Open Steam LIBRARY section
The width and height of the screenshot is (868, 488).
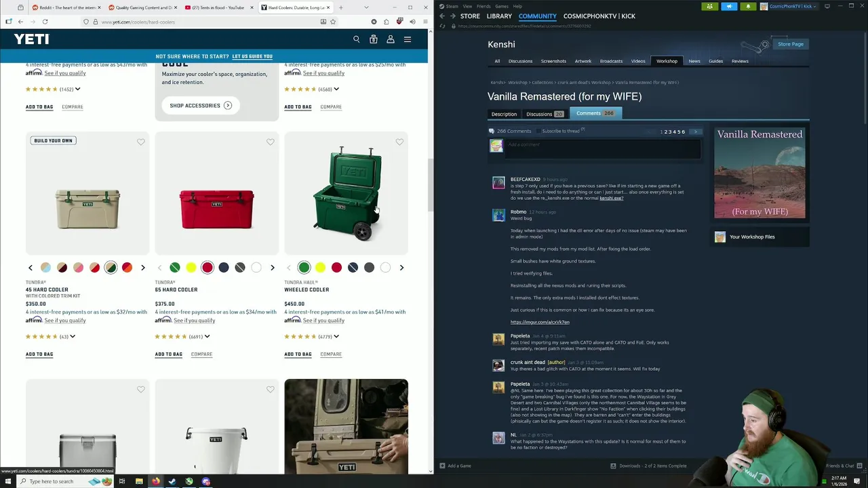pos(499,16)
